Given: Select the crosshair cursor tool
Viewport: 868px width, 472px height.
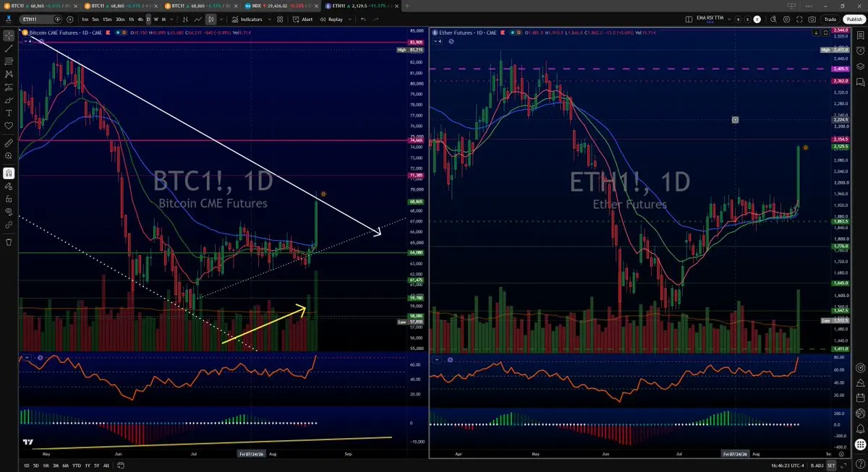Looking at the screenshot, I should [9, 35].
